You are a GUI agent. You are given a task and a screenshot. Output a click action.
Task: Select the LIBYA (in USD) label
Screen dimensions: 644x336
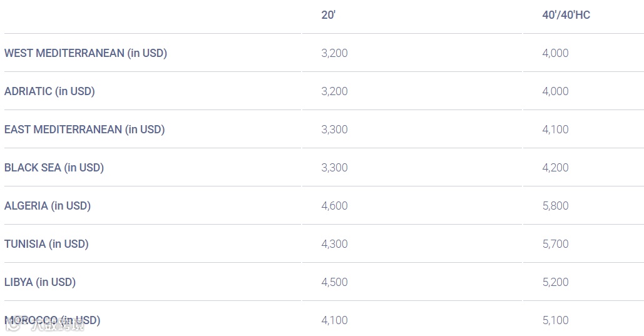coord(40,282)
